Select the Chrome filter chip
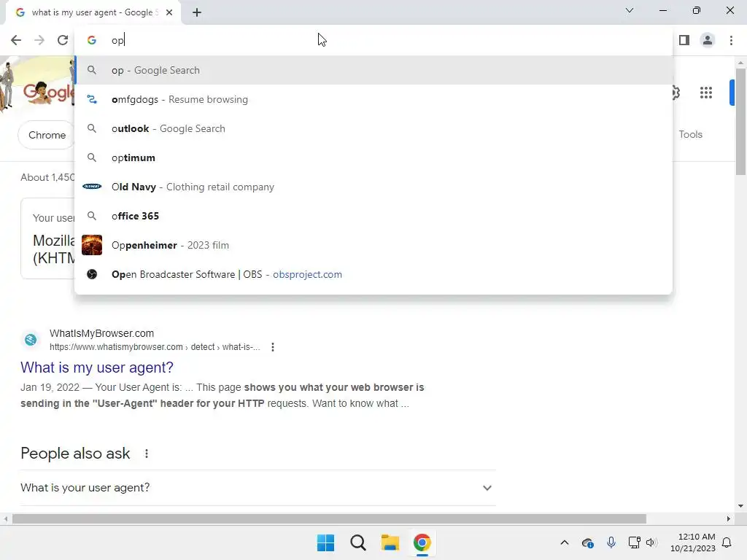The image size is (747, 560). 46,135
